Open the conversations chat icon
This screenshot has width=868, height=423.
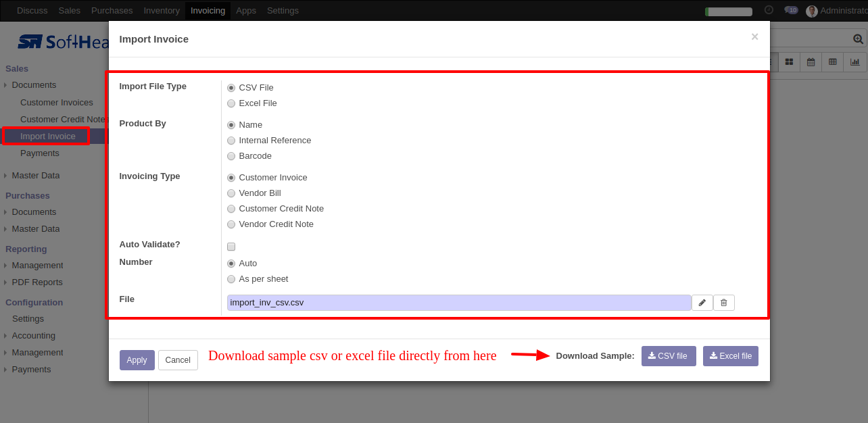[x=791, y=10]
